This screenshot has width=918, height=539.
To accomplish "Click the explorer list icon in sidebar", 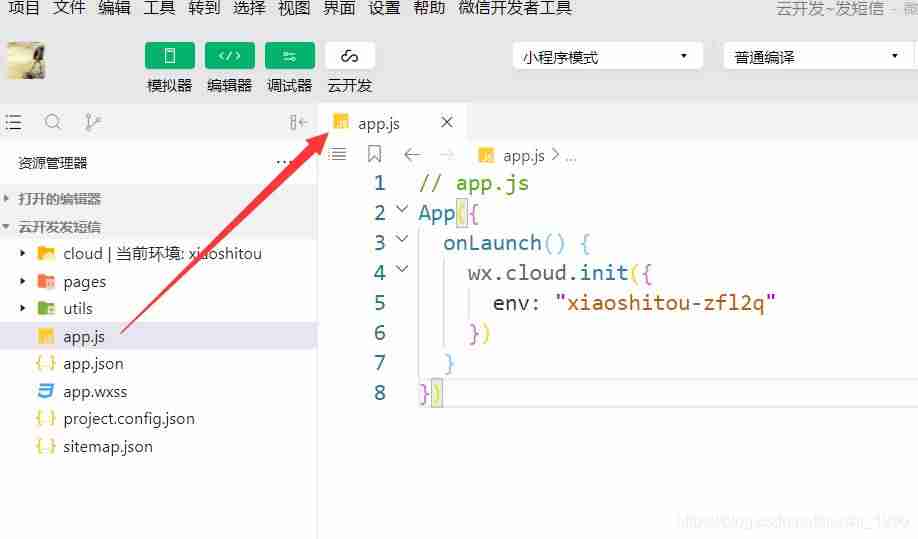I will [13, 122].
